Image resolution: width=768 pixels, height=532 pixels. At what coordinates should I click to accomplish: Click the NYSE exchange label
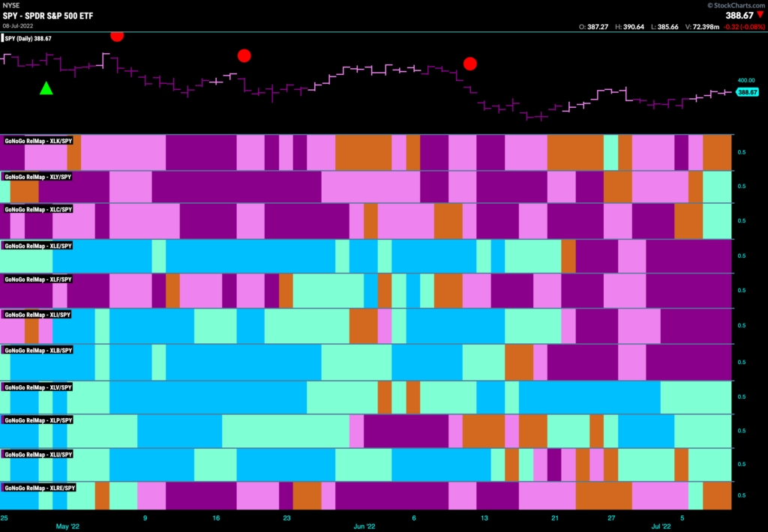(10, 5)
